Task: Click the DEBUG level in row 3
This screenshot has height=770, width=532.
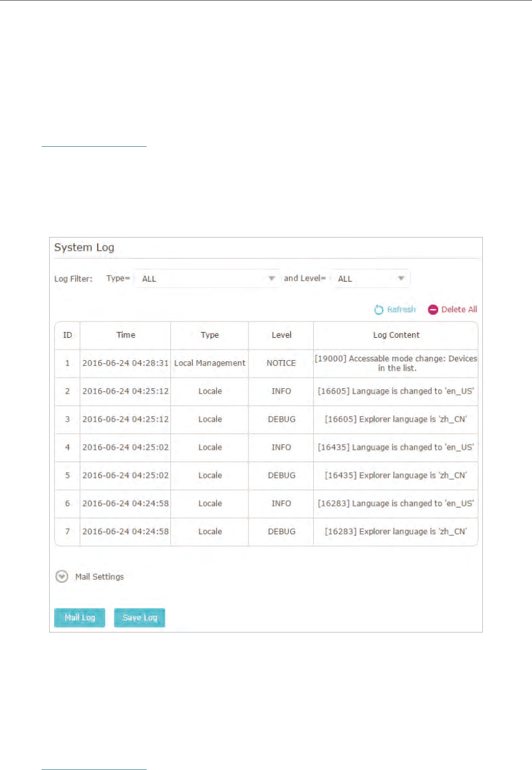Action: (281, 419)
